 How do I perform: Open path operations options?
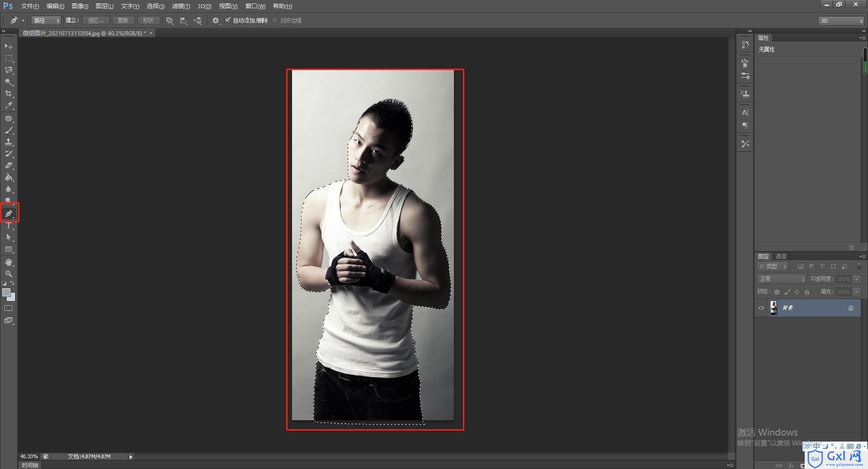click(x=170, y=20)
